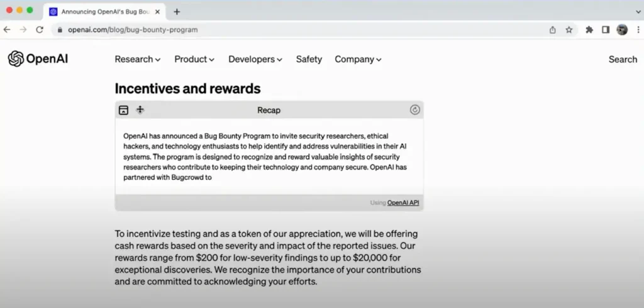Expand the Company dropdown menu
The height and width of the screenshot is (308, 644).
[x=358, y=59]
